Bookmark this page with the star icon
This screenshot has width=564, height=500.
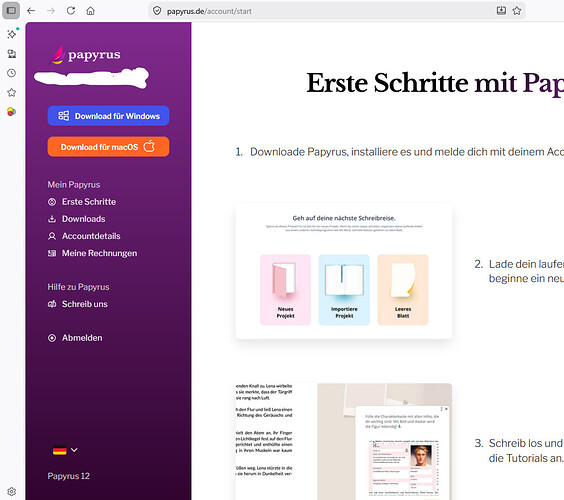517,11
